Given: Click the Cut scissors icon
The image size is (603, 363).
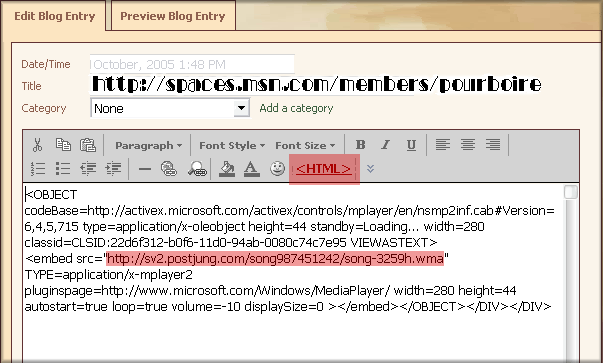Looking at the screenshot, I should coord(37,145).
